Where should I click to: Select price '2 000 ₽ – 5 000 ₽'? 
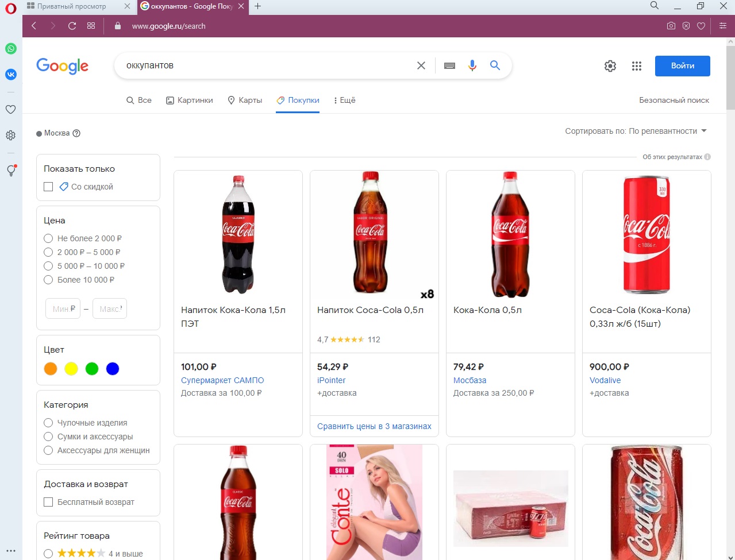[48, 252]
